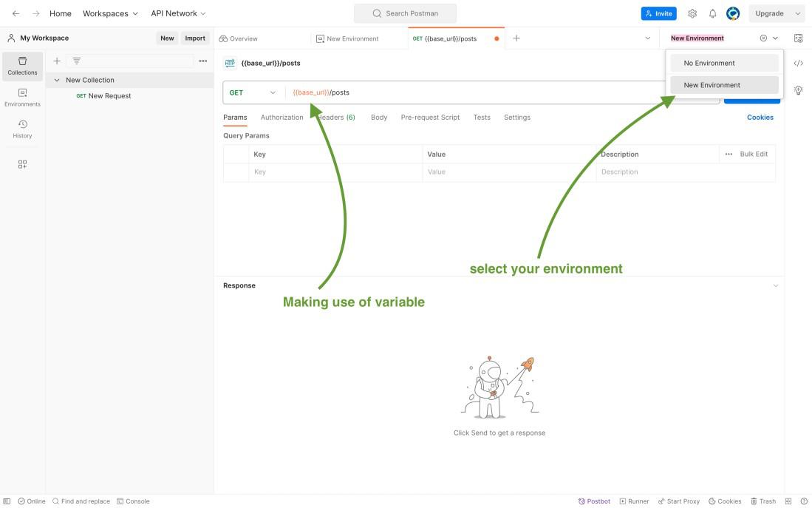
Task: Open the Workspaces dropdown
Action: pyautogui.click(x=110, y=13)
